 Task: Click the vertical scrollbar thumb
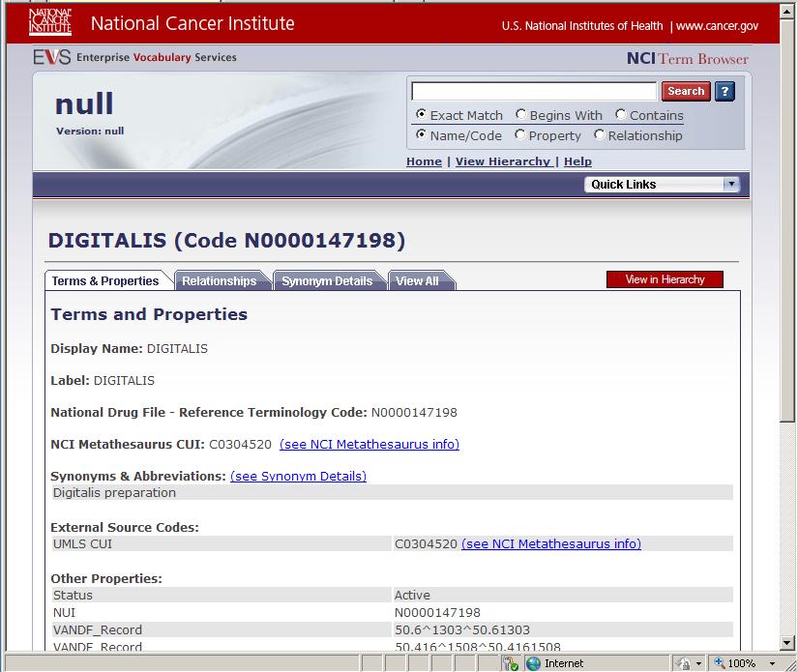787,220
